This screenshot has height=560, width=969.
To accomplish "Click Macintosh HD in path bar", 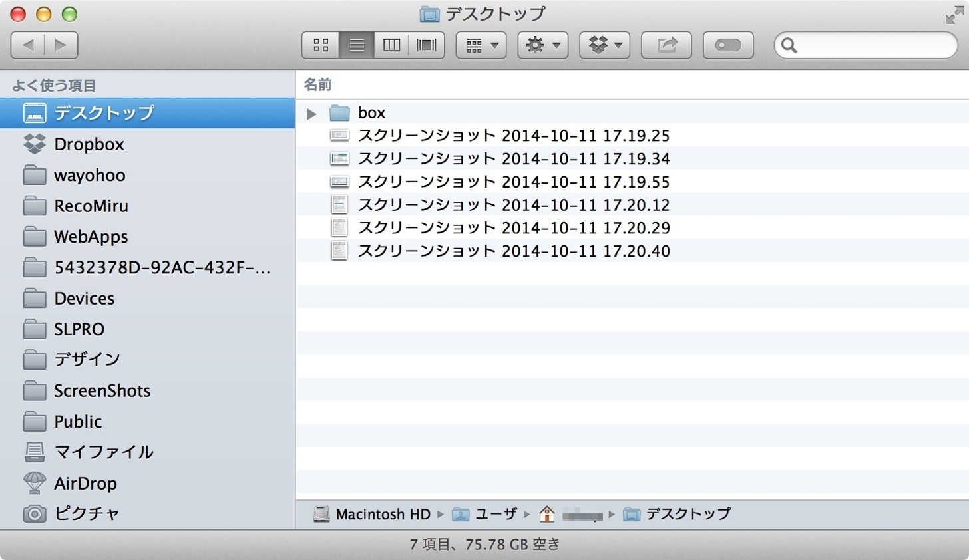I will pyautogui.click(x=372, y=514).
